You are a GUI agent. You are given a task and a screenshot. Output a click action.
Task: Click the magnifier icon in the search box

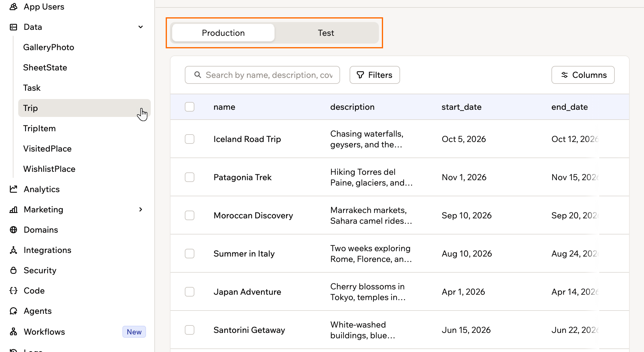(x=198, y=75)
